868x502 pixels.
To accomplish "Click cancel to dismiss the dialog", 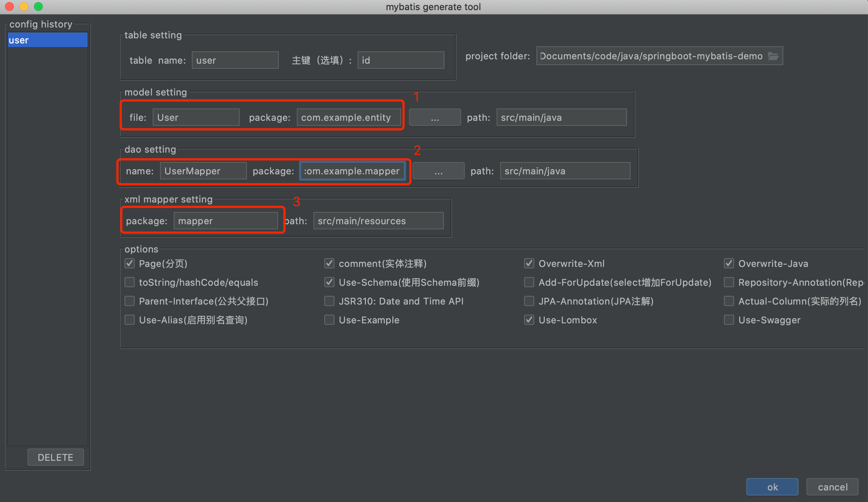I will pyautogui.click(x=832, y=486).
